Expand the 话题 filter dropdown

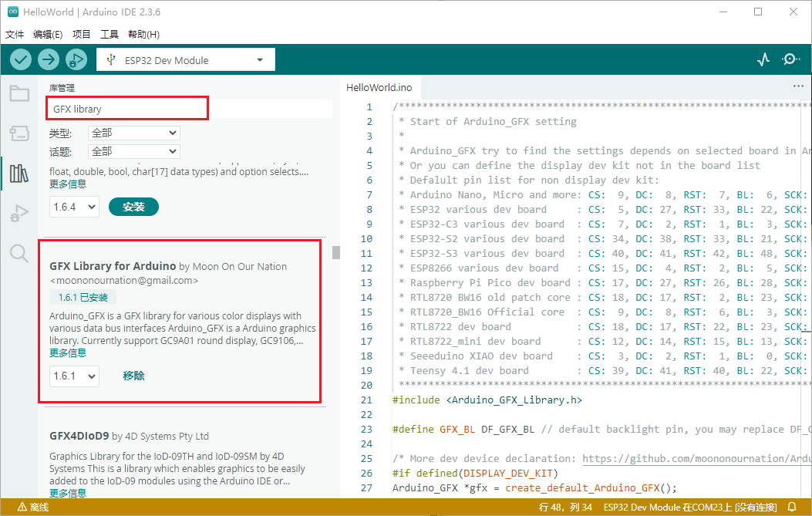click(133, 151)
